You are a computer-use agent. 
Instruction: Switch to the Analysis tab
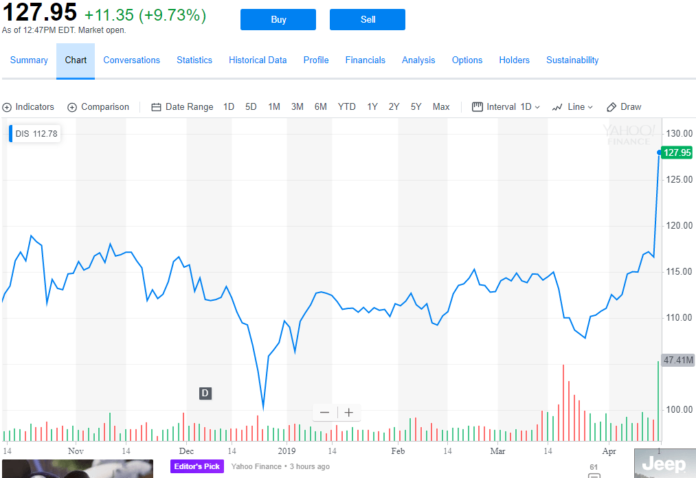coord(419,60)
